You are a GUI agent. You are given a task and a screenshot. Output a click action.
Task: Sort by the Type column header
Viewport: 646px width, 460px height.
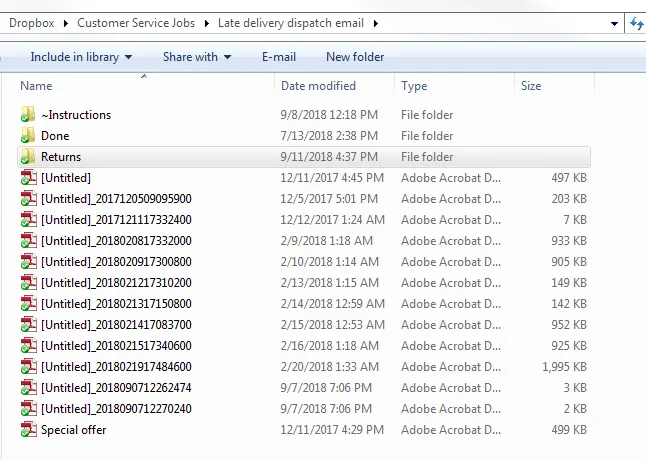pyautogui.click(x=414, y=86)
